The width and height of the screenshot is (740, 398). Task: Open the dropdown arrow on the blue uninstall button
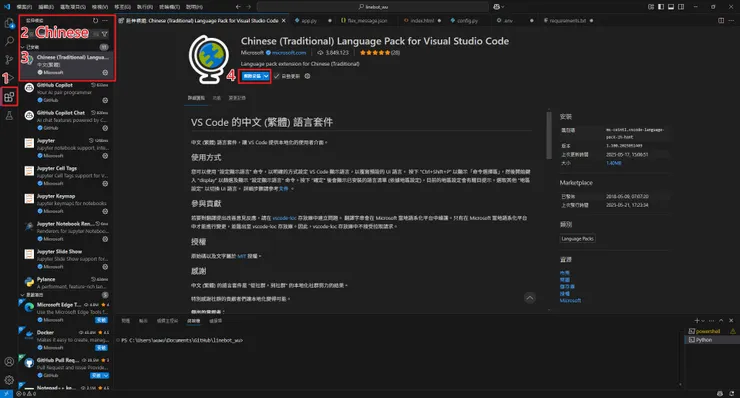point(266,76)
